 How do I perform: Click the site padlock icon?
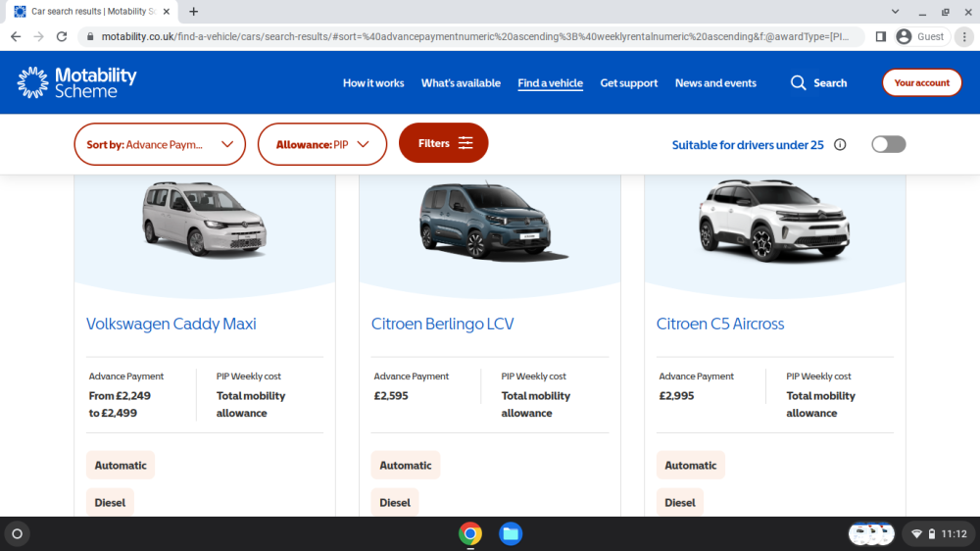click(90, 37)
